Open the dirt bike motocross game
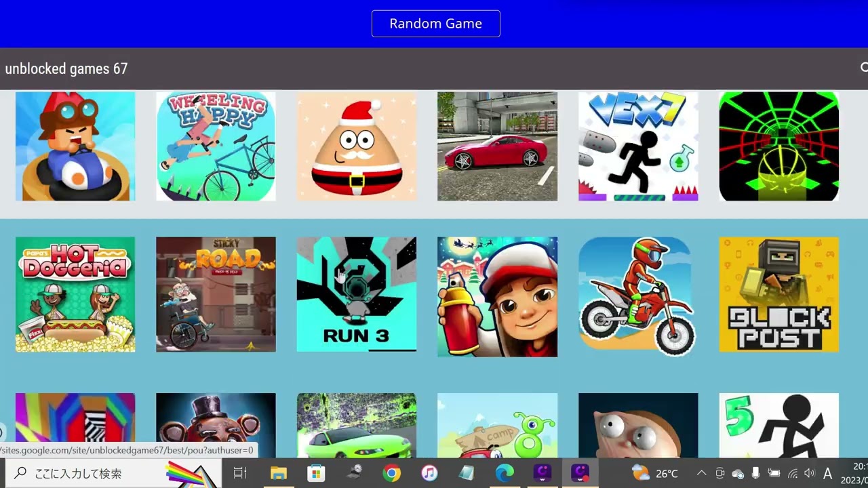The width and height of the screenshot is (868, 488). (x=638, y=297)
